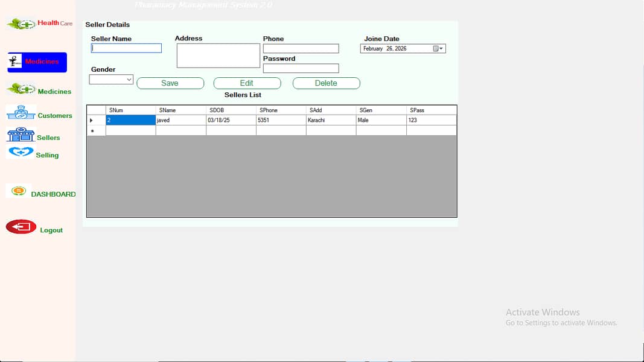
Task: Click the Phone input field
Action: pyautogui.click(x=301, y=49)
